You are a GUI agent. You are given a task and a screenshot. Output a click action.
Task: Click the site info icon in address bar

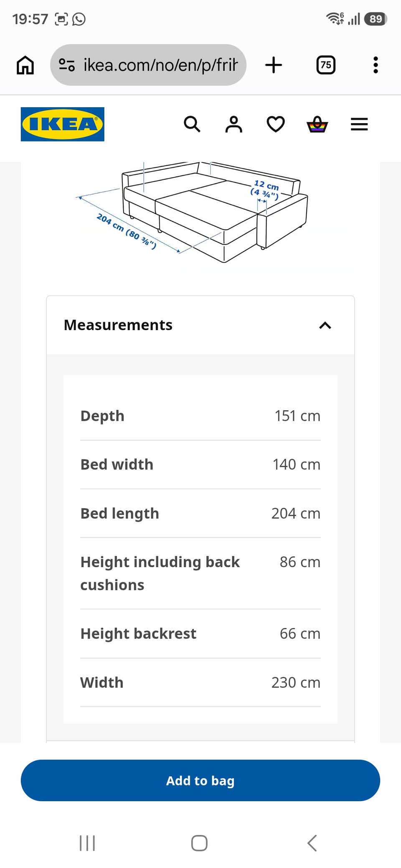(67, 65)
